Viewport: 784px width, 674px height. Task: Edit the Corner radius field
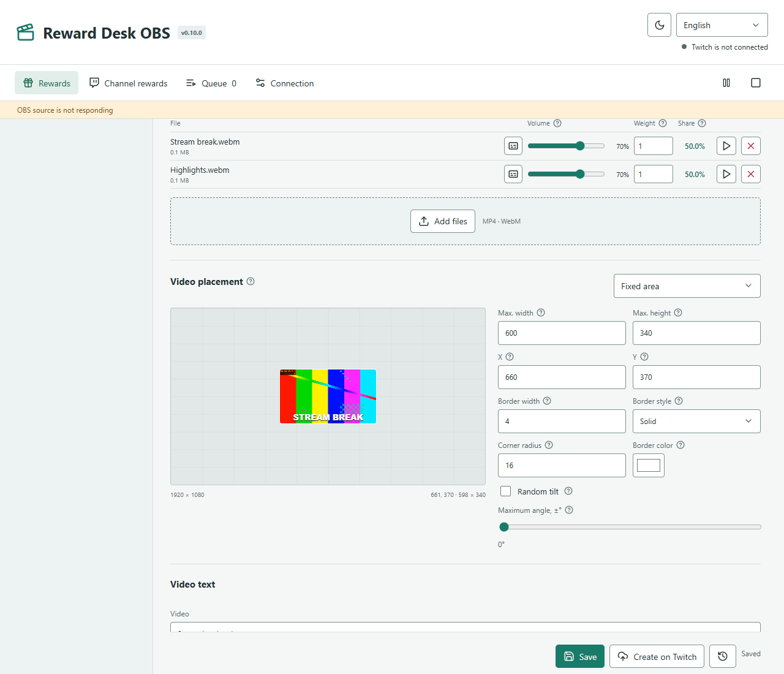tap(562, 466)
